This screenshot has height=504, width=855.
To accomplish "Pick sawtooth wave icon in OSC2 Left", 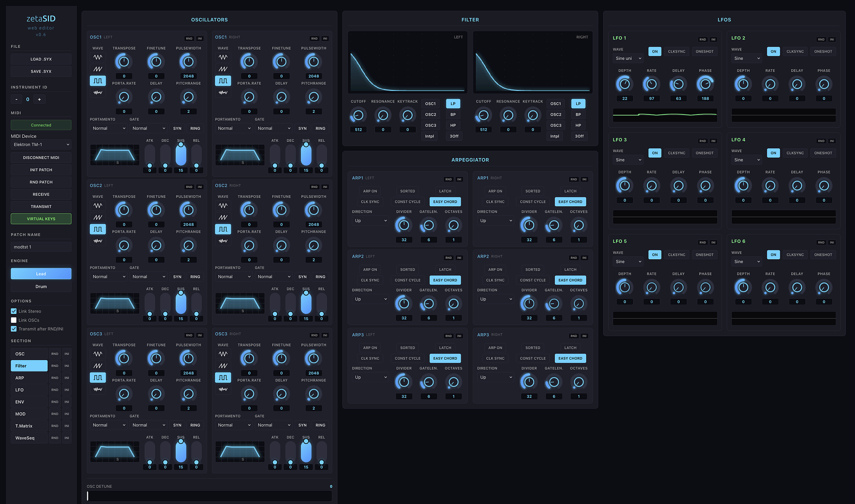I will pyautogui.click(x=98, y=217).
